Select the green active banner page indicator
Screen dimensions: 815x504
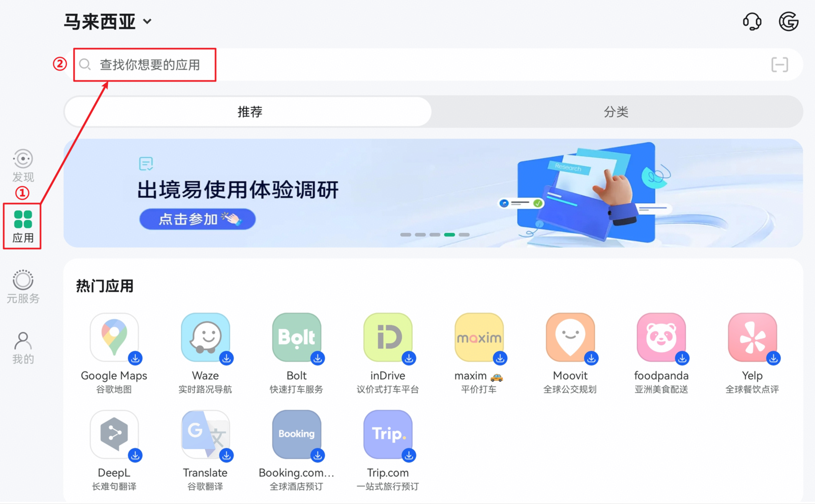coord(450,235)
